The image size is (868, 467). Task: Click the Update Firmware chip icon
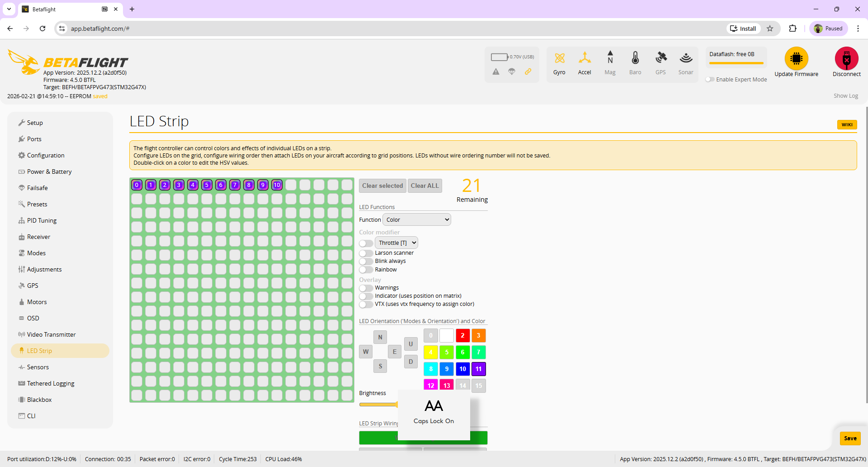[x=796, y=59]
